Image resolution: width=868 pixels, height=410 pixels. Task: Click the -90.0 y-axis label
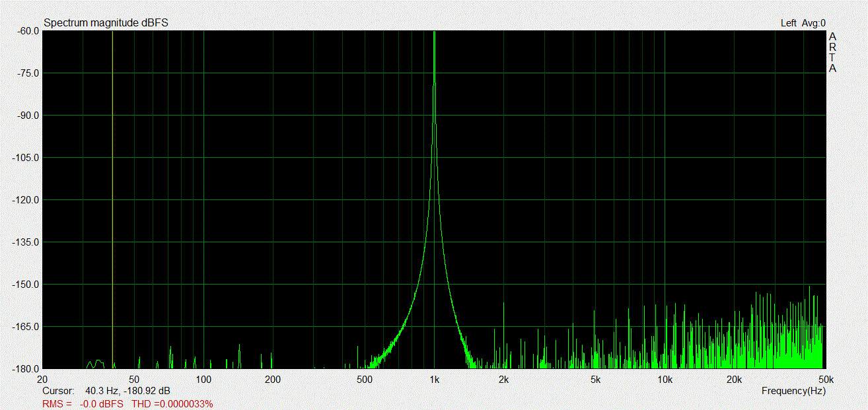[x=27, y=116]
